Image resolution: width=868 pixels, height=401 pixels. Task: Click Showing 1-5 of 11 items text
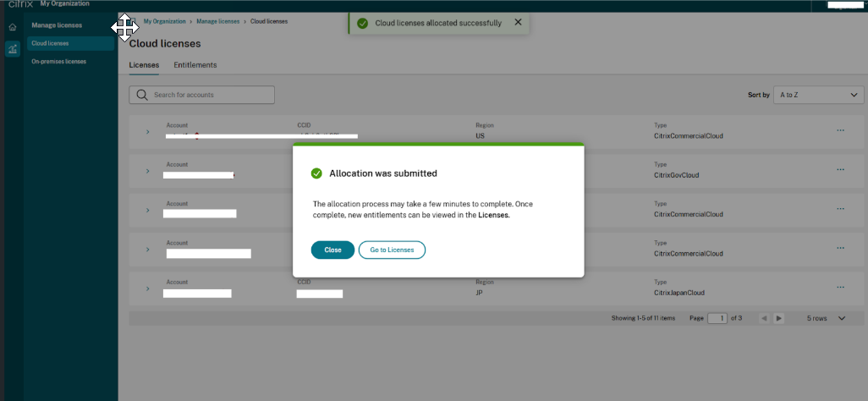[x=643, y=318]
